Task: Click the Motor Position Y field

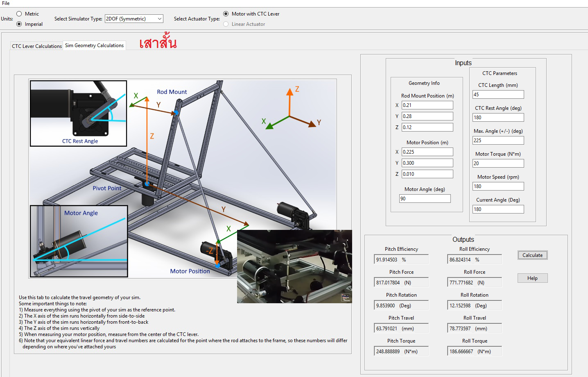Action: (x=427, y=163)
